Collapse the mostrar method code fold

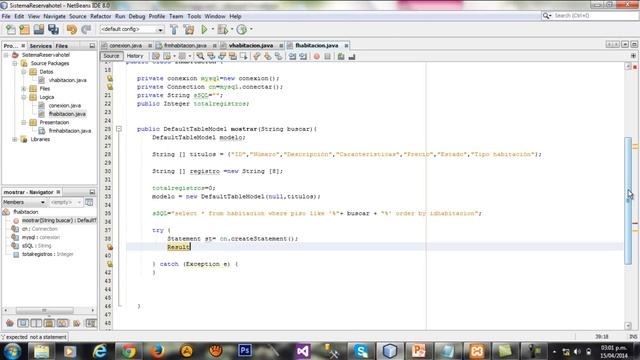[119, 129]
